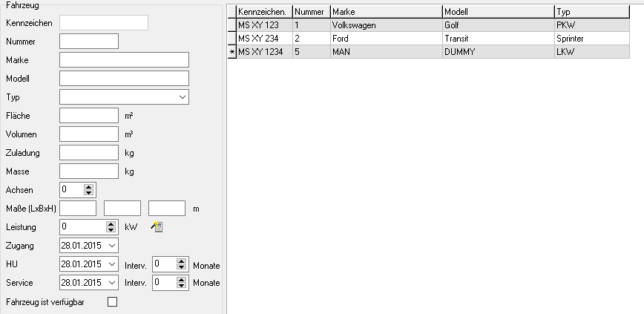Click Nummer cell '1' in Volkswagen row
This screenshot has width=644, height=314.
click(x=312, y=25)
